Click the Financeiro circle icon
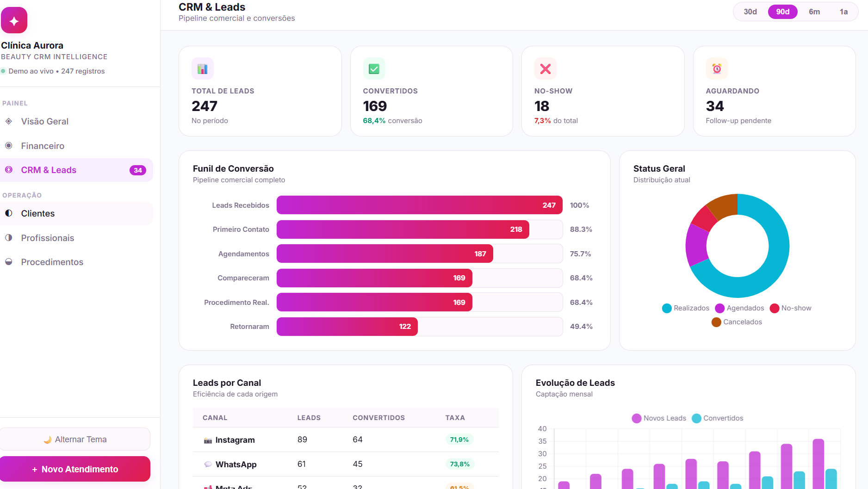 (x=9, y=146)
